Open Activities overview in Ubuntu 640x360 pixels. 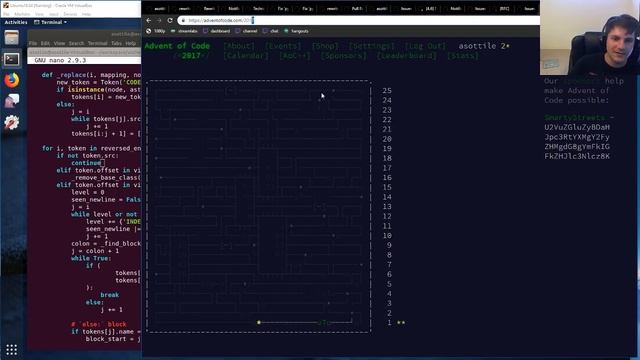pyautogui.click(x=16, y=22)
